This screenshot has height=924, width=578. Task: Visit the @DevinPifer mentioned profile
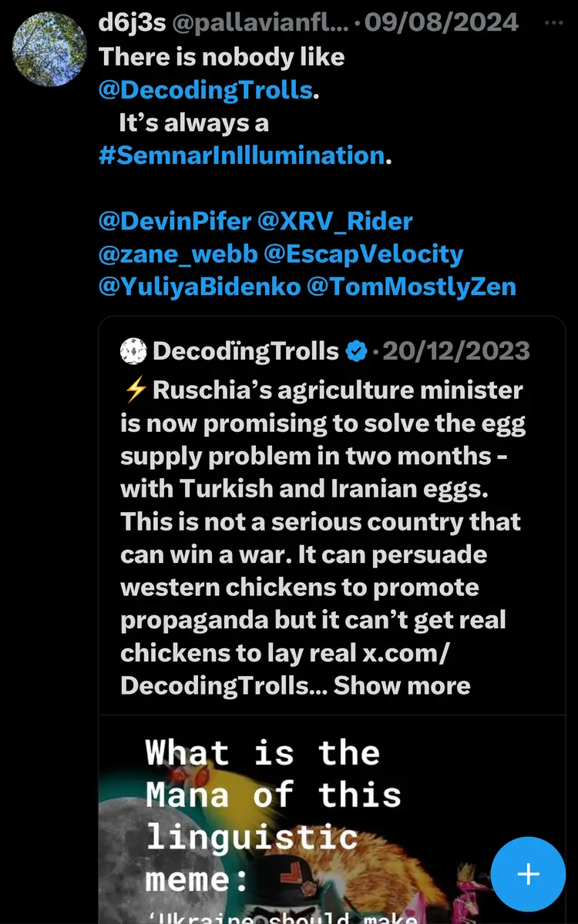pyautogui.click(x=175, y=222)
